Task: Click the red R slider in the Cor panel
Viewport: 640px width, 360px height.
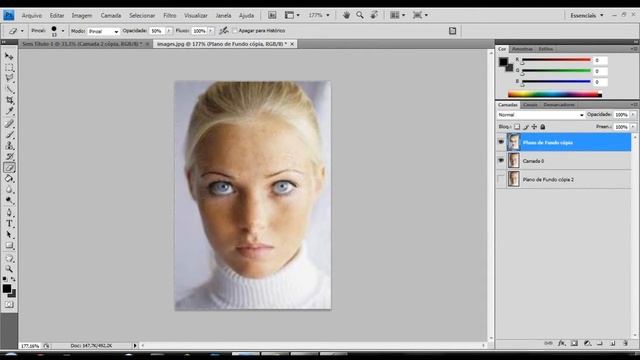Action: coord(556,60)
